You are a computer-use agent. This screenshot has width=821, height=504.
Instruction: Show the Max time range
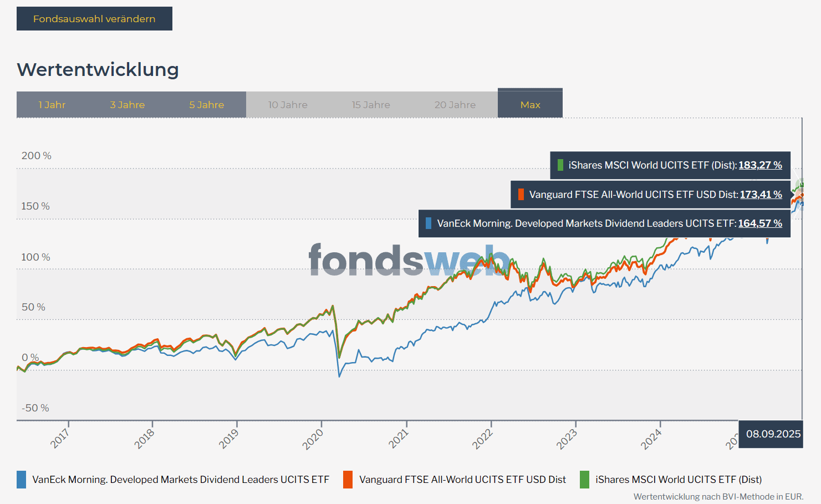[530, 105]
